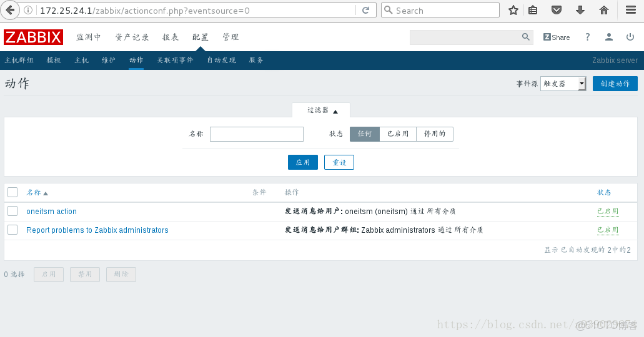
Task: Click the 创建动作 button
Action: (615, 84)
